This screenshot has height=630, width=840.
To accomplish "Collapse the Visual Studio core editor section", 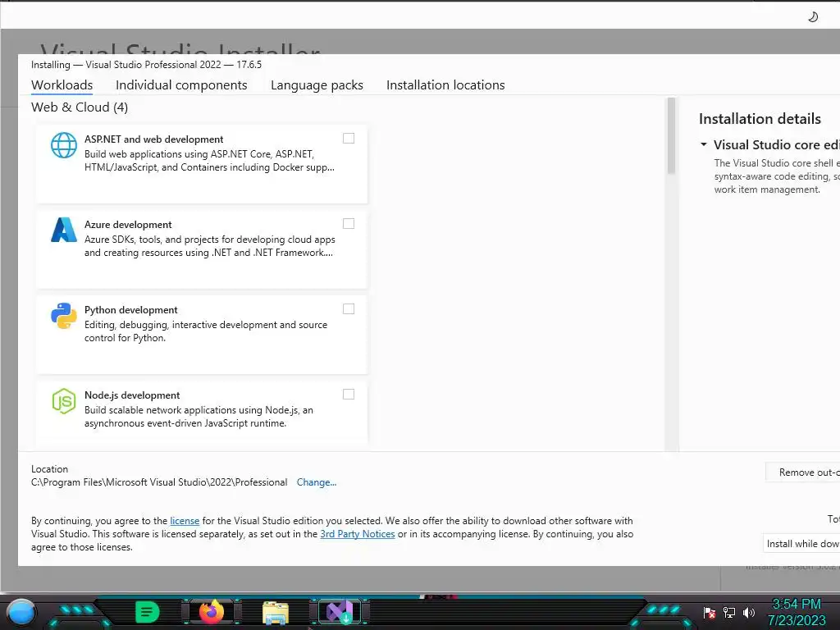I will tap(703, 144).
